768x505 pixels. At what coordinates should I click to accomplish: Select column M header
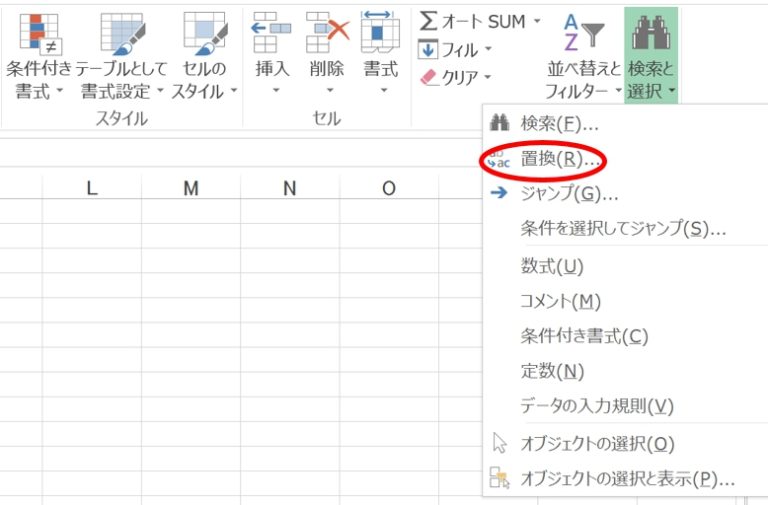[x=191, y=188]
